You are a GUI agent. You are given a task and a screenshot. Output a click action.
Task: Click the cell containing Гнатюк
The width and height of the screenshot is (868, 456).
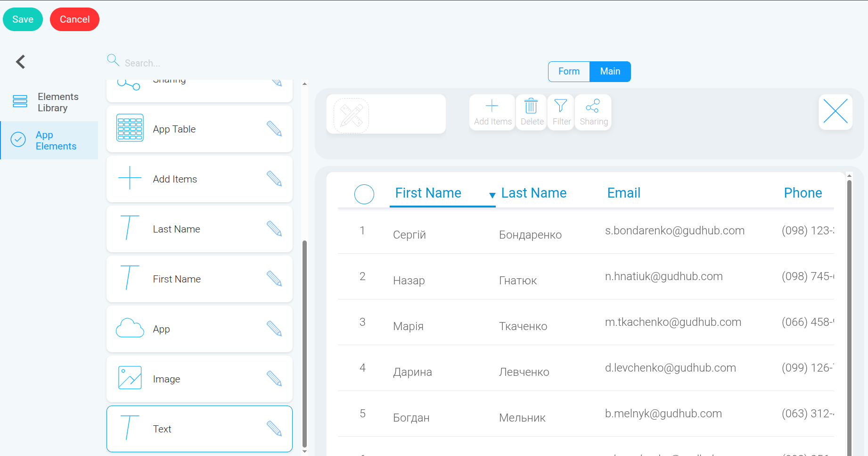click(x=518, y=281)
